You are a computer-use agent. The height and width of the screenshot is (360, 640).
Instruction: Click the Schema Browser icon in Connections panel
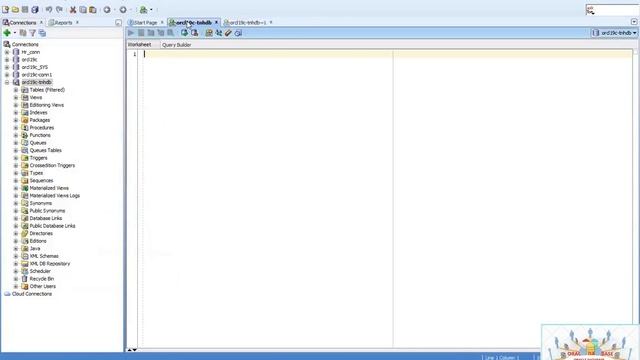click(x=42, y=33)
